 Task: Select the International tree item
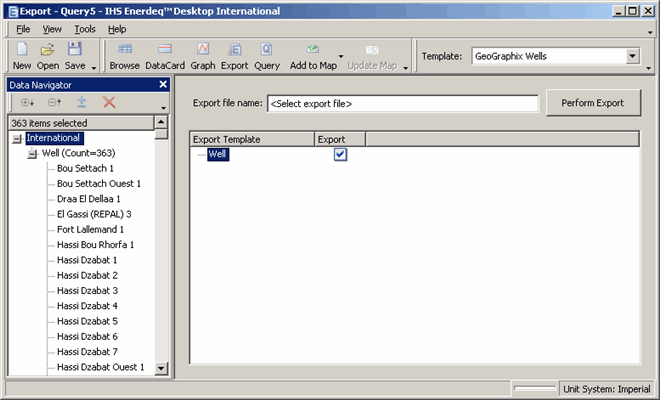tap(54, 138)
